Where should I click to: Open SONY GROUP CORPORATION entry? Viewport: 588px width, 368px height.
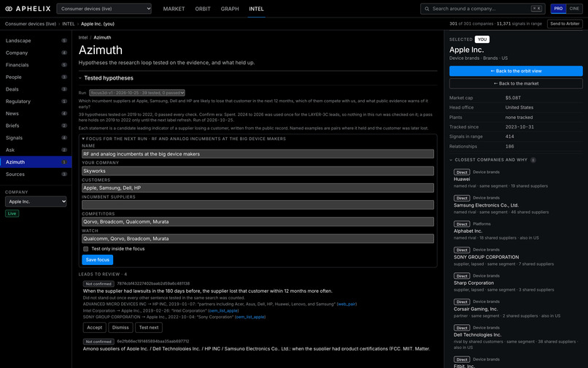coord(486,257)
